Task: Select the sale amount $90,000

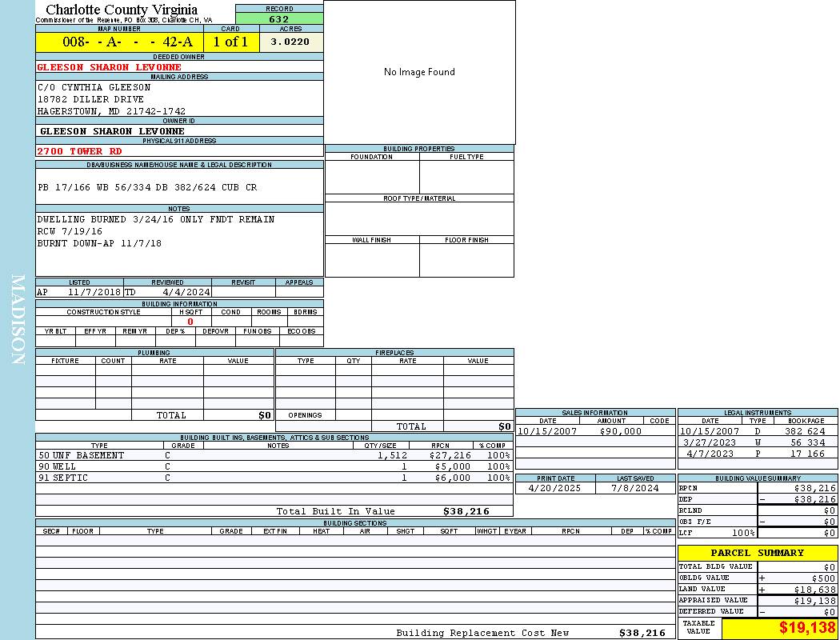Action: [620, 431]
